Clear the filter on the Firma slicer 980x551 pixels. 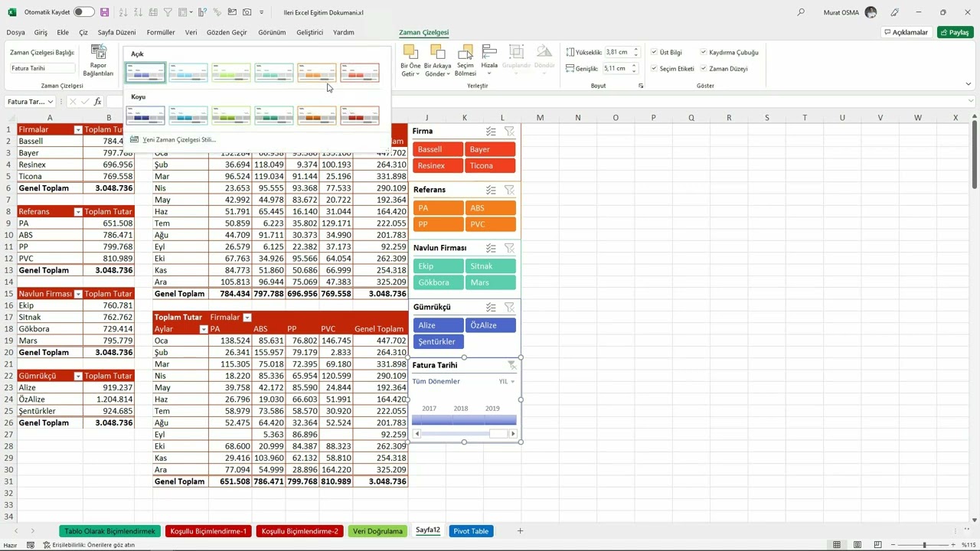coord(509,131)
